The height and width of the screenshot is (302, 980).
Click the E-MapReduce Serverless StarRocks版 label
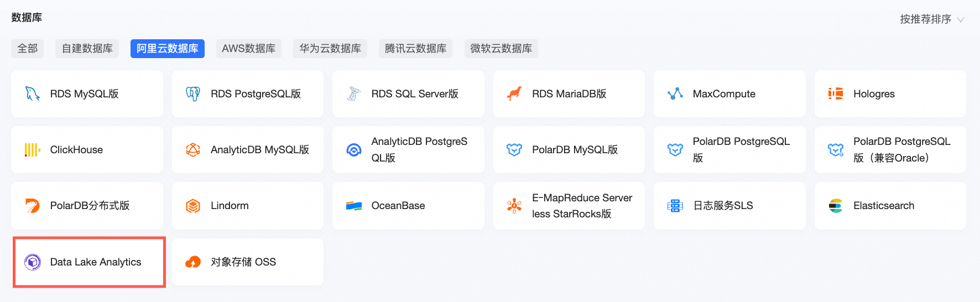click(582, 206)
